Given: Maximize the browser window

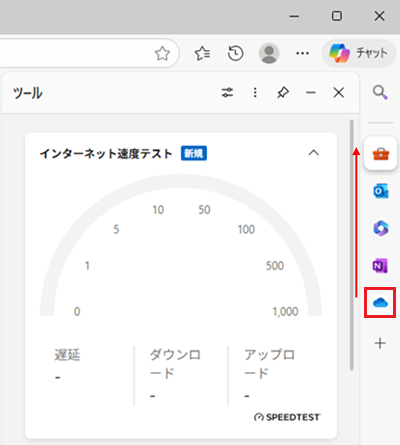Looking at the screenshot, I should click(x=337, y=16).
